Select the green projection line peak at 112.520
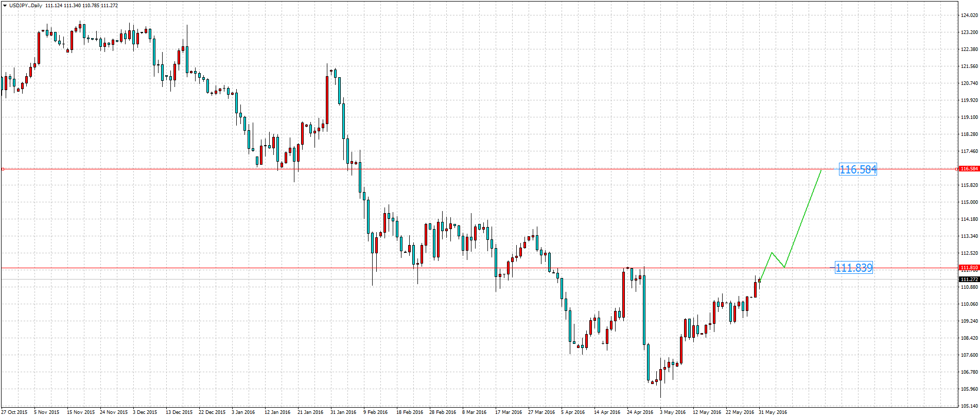 point(772,253)
